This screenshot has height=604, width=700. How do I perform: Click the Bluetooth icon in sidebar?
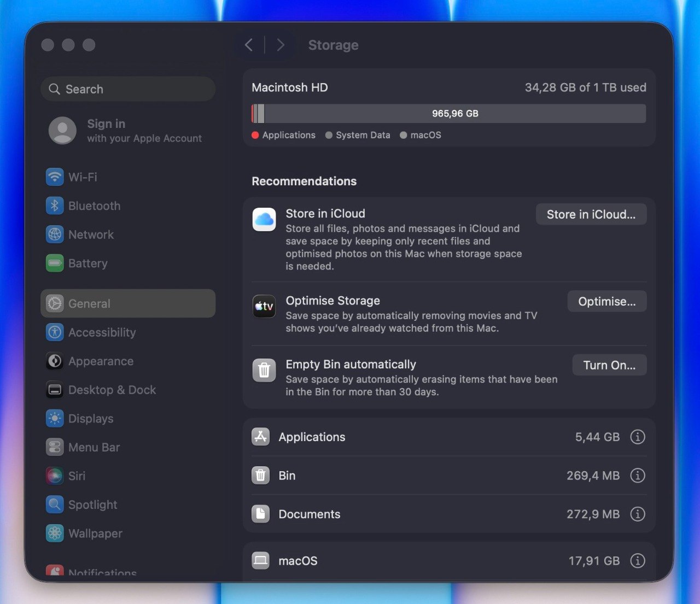coord(55,206)
